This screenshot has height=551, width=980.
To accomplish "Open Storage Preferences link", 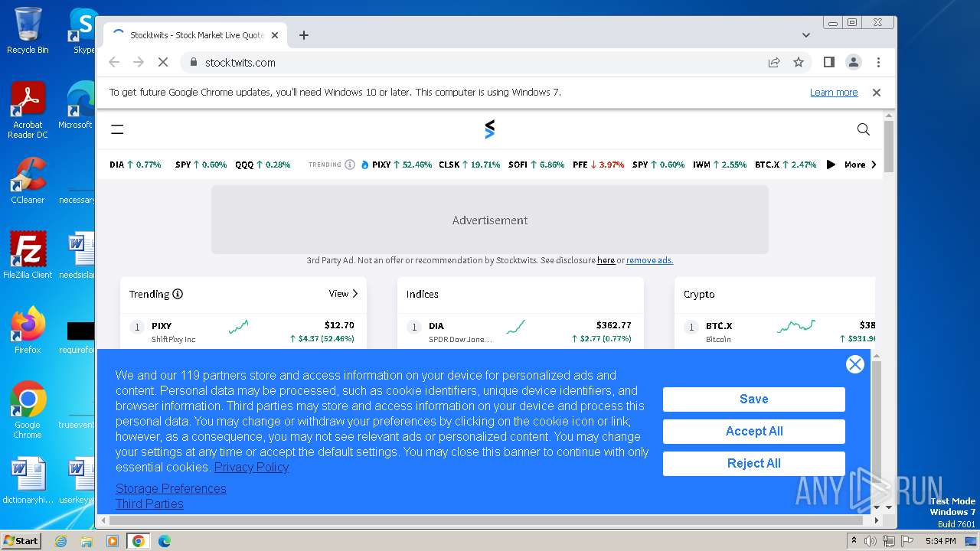I will (171, 488).
